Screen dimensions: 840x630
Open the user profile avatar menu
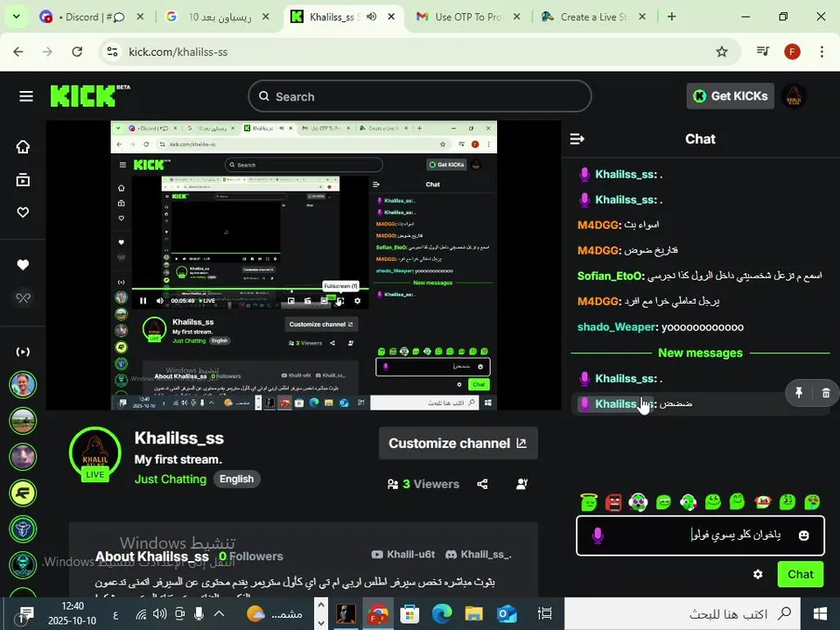tap(794, 96)
